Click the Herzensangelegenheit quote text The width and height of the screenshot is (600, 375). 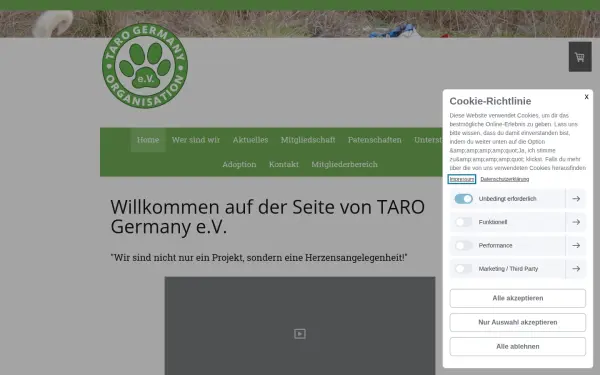click(259, 258)
